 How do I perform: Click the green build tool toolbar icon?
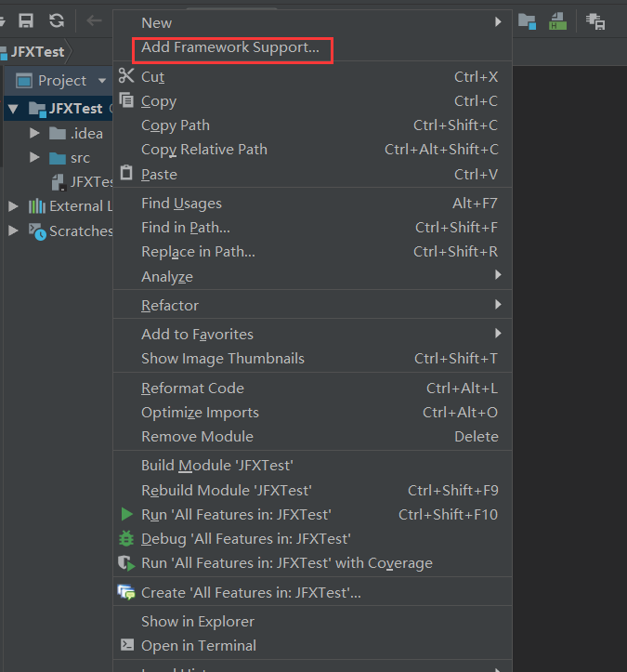557,21
